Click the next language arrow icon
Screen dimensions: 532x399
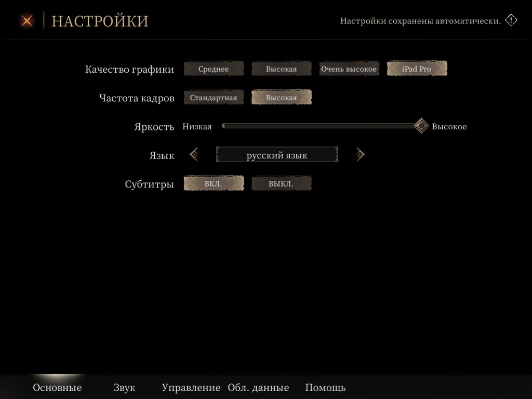click(x=360, y=155)
